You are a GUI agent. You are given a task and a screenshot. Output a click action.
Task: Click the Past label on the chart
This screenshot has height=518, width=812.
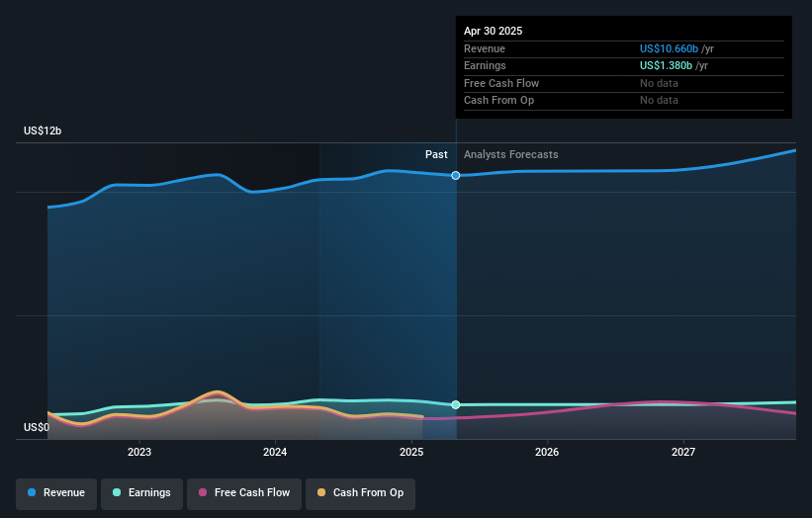(436, 154)
